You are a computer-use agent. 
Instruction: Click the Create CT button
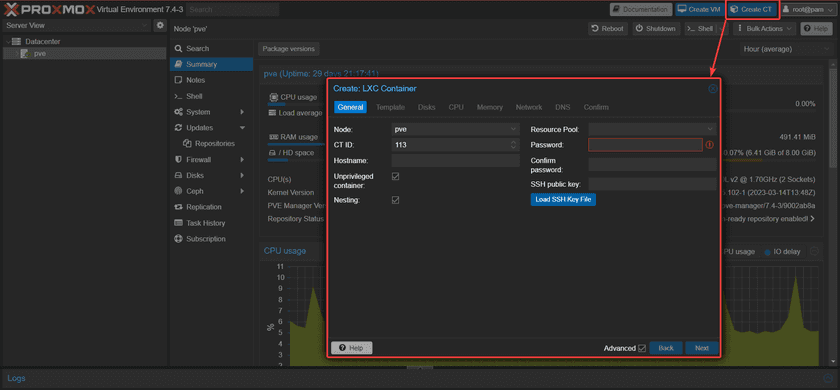pyautogui.click(x=752, y=10)
